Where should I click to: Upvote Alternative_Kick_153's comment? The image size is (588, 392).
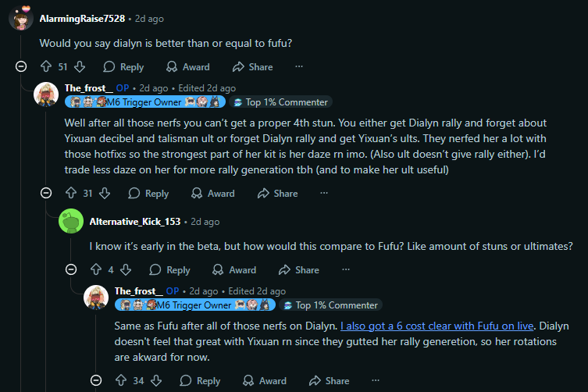tap(95, 269)
